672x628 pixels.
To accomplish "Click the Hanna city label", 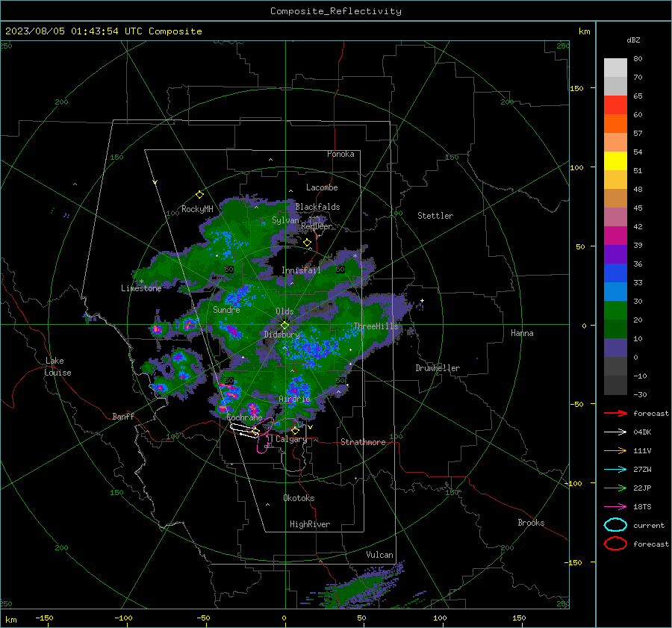I will (522, 333).
